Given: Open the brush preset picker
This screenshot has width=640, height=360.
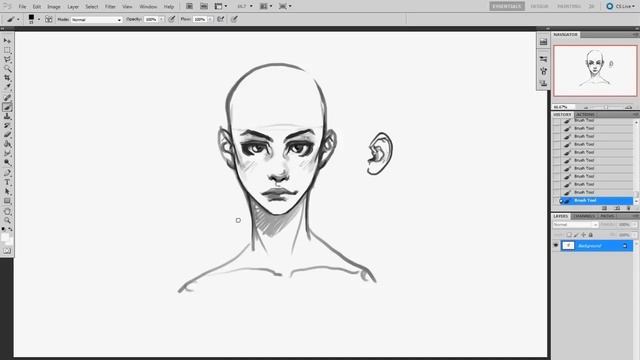Looking at the screenshot, I should coord(39,19).
